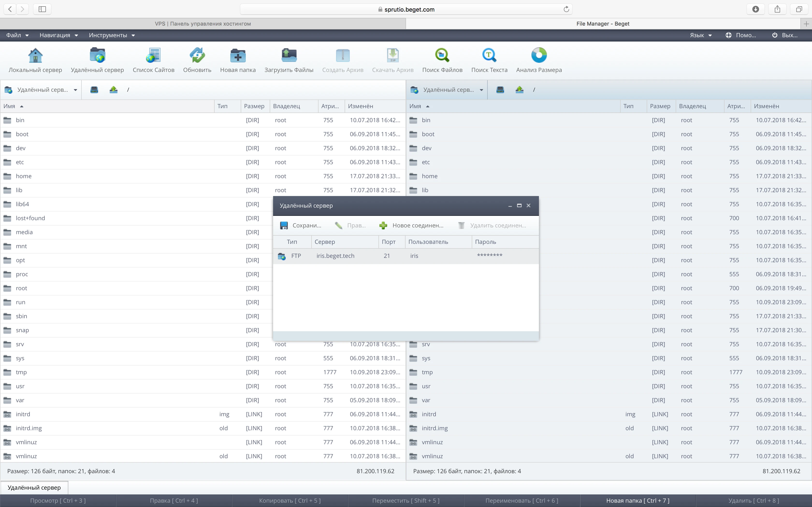Viewport: 812px width, 507px height.
Task: Open the Язык language dropdown
Action: point(701,35)
